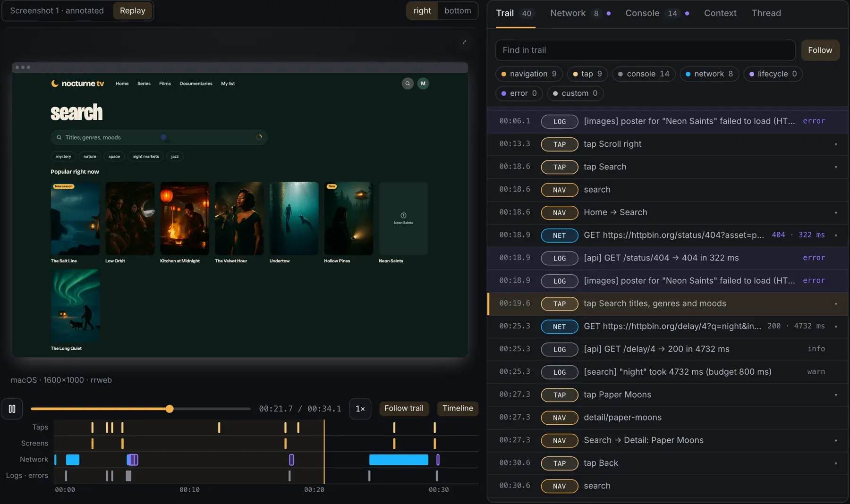850x504 pixels.
Task: Switch to the Network tab
Action: pyautogui.click(x=580, y=13)
